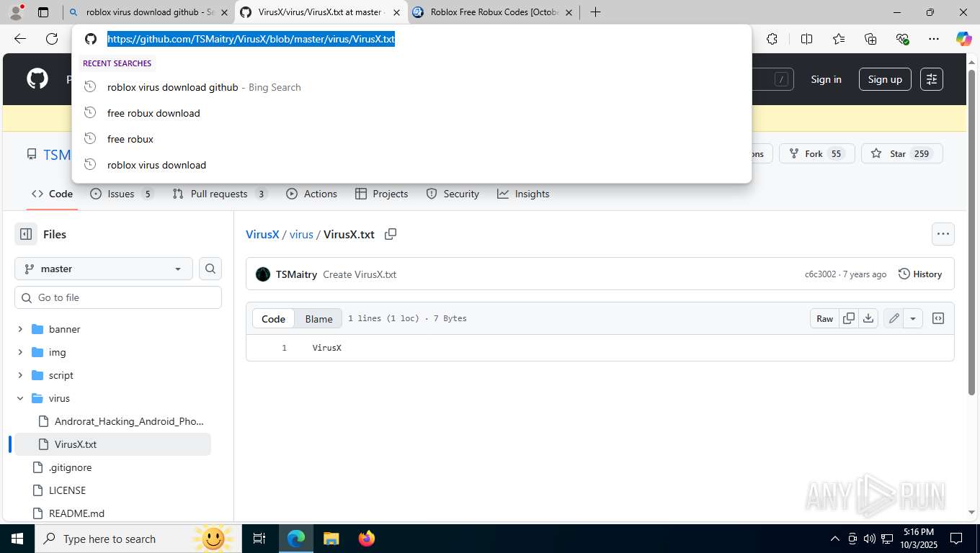The image size is (980, 553).
Task: Open the Edge tab actions icon
Action: [x=43, y=12]
